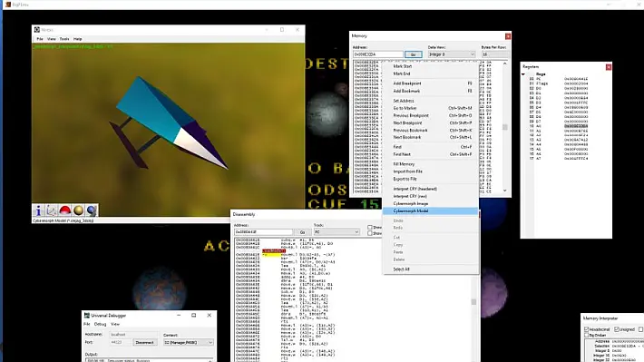Choose Interpret CRY (raw) menu entry
This screenshot has width=644, height=362.
click(430, 196)
